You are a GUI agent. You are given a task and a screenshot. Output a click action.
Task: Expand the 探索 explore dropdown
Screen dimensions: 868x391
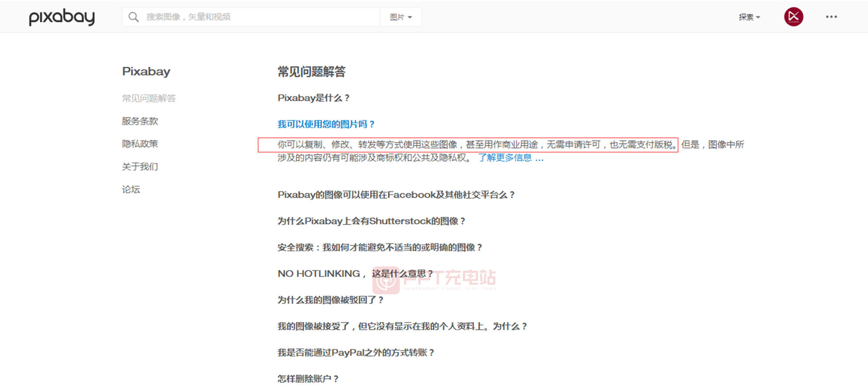(x=749, y=17)
